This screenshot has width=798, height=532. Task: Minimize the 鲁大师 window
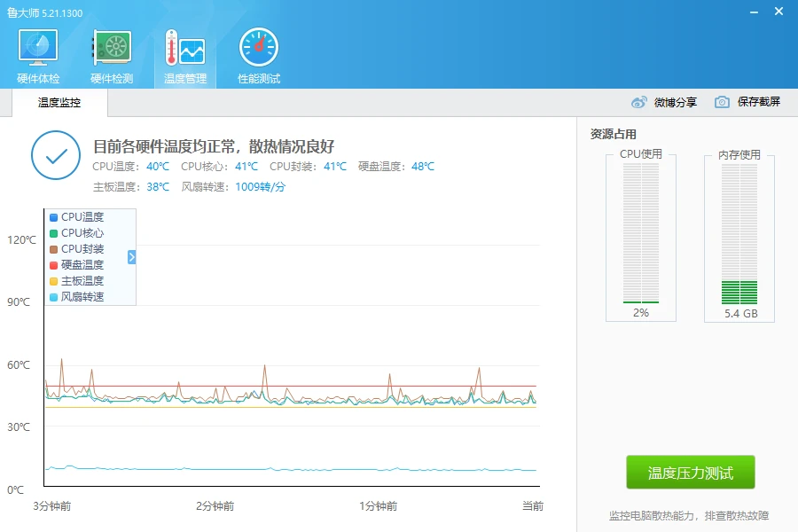(754, 12)
